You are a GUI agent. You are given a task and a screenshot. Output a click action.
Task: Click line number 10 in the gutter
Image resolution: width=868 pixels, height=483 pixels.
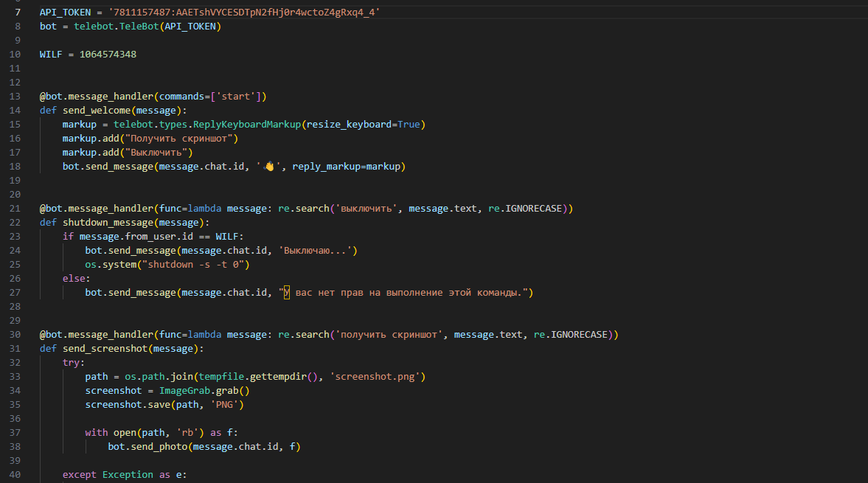[x=15, y=55]
